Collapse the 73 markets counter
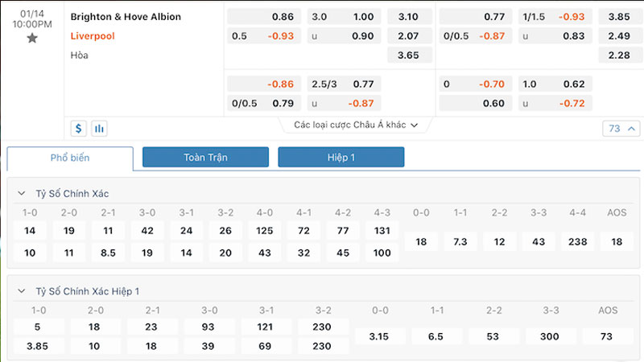The image size is (644, 362). pos(621,128)
